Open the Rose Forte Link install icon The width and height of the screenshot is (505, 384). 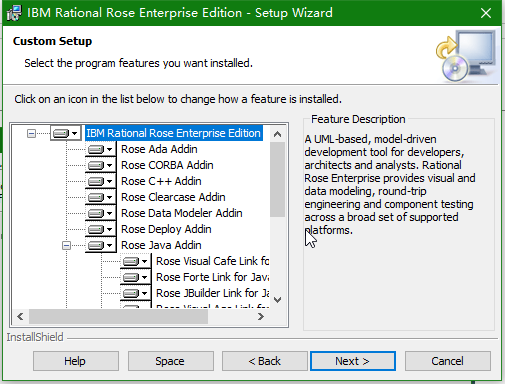(136, 277)
